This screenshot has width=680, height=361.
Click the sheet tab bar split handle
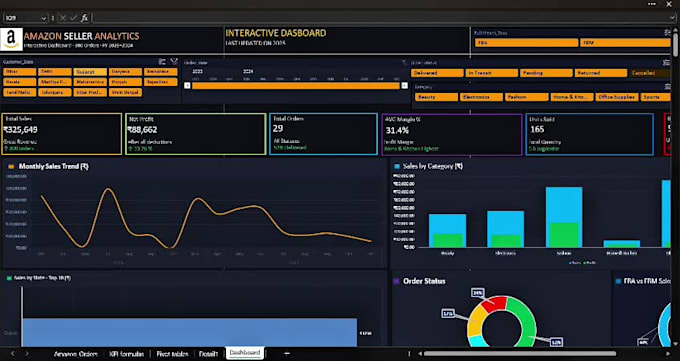pos(409,354)
